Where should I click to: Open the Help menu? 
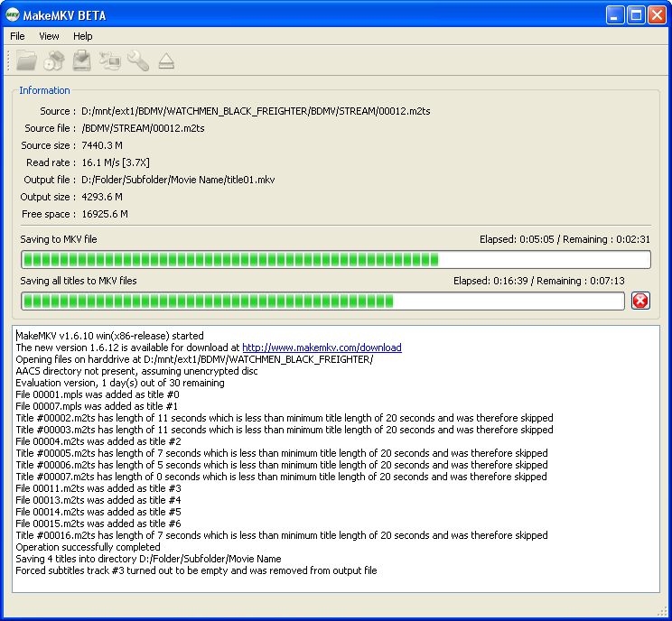point(83,36)
